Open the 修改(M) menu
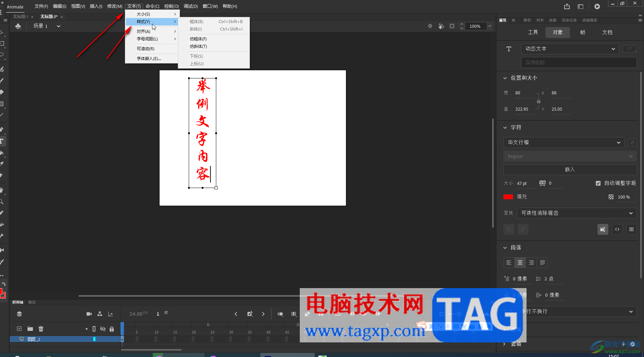Viewport: 644px width, 357px height. pos(115,6)
